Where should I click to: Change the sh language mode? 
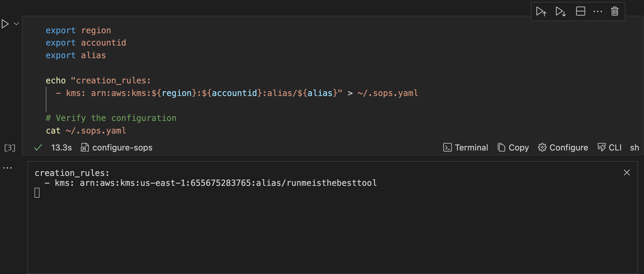634,148
